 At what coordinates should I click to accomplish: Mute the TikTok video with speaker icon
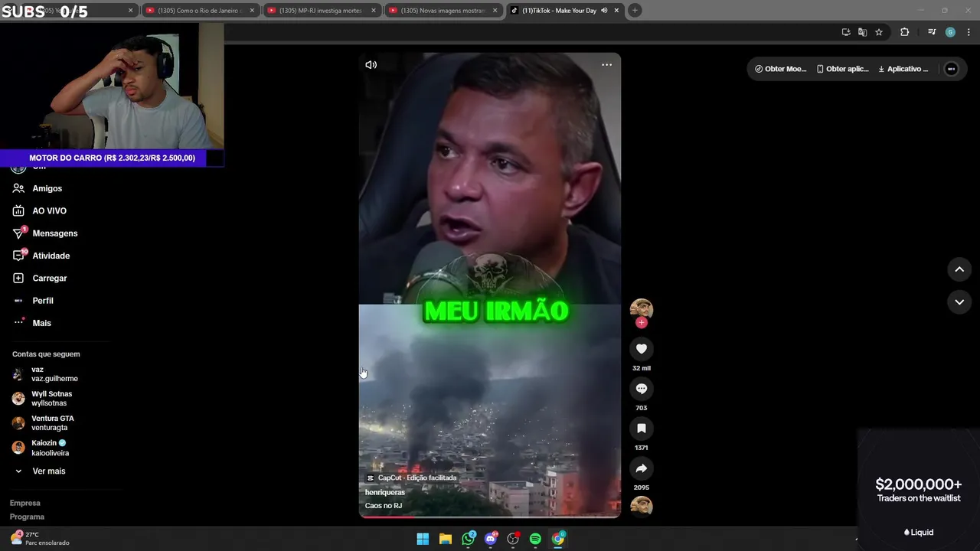371,65
